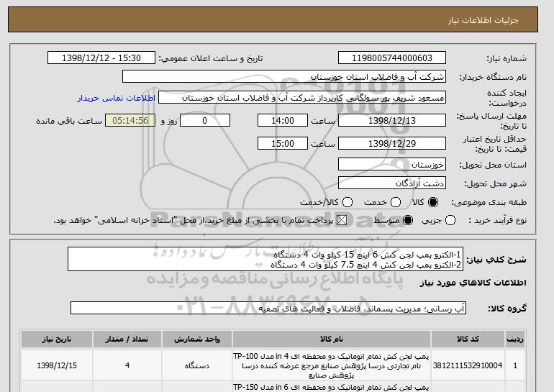Screen dimensions: 554x392
Task: Click the price validity time 15:00
Action: pos(283,143)
